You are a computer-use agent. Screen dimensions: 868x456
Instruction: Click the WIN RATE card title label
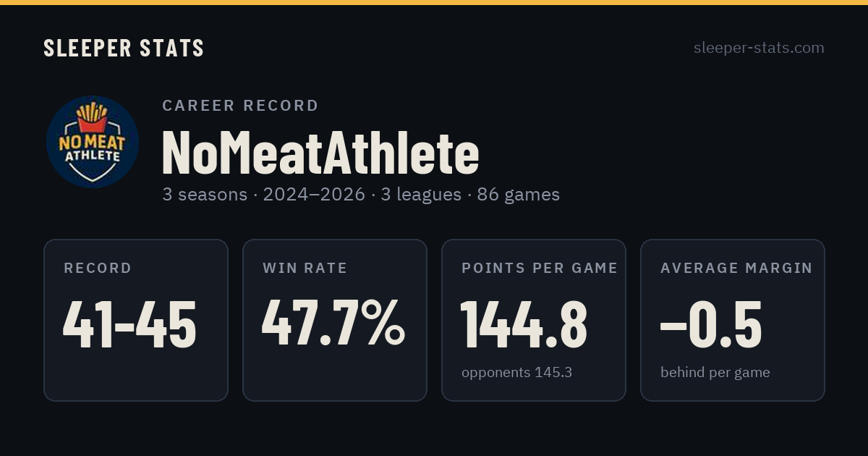(x=305, y=268)
